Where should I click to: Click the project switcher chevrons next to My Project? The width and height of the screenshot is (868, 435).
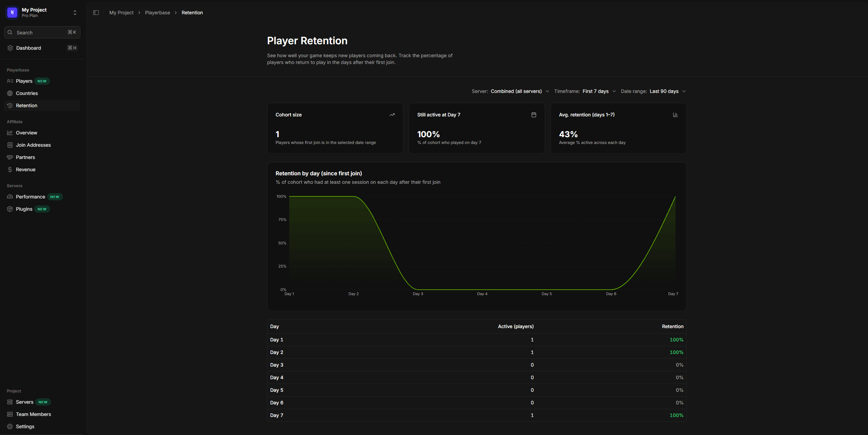pyautogui.click(x=75, y=12)
